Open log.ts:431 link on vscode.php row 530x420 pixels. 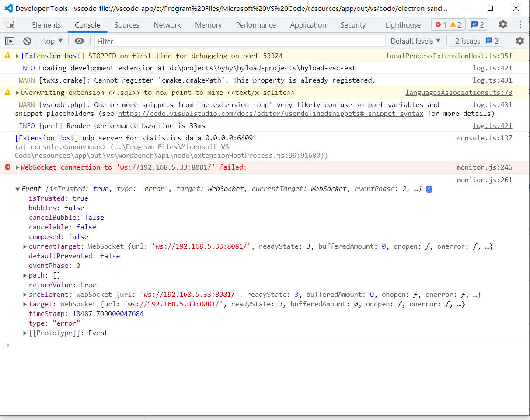click(492, 105)
